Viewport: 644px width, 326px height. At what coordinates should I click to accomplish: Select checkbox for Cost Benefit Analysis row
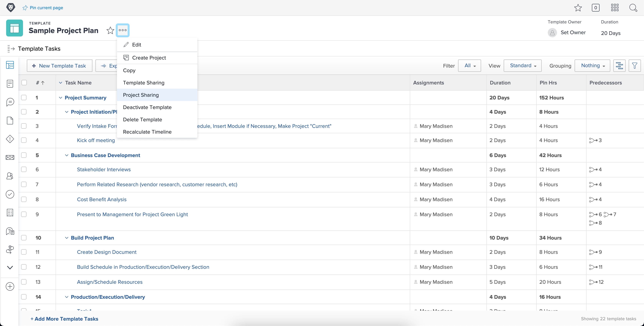24,199
